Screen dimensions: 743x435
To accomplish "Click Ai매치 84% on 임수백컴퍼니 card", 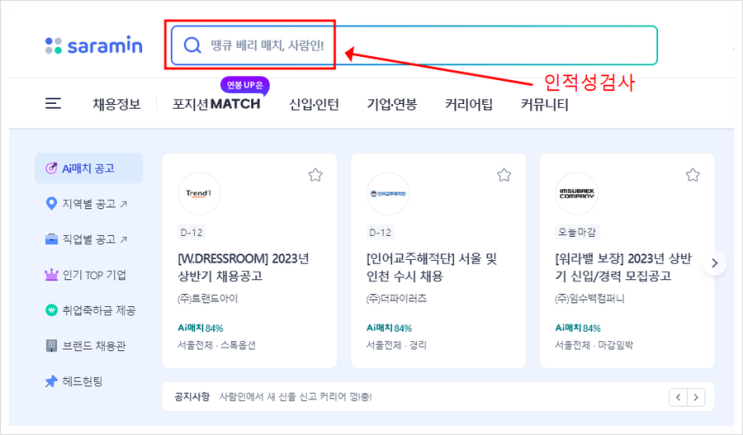I will click(x=578, y=328).
